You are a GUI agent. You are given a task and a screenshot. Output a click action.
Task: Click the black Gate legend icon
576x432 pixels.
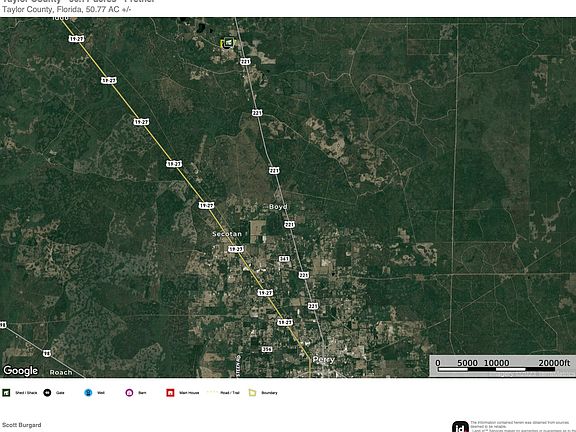[x=47, y=393]
